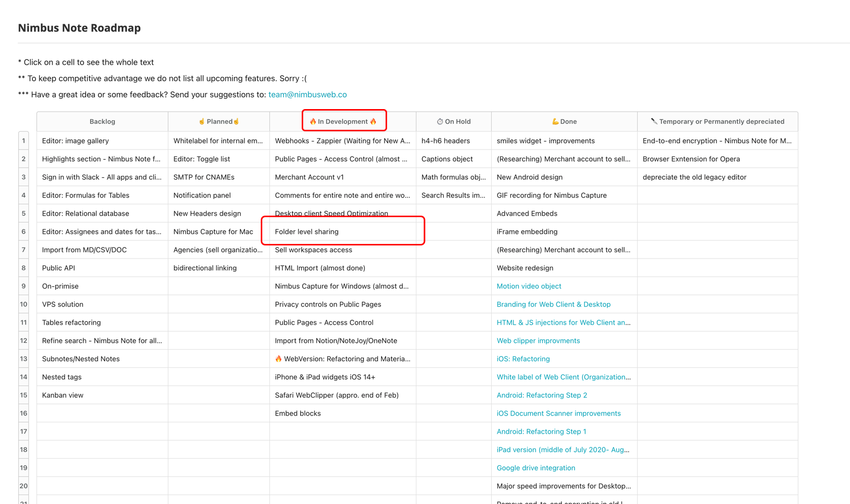Click Merchant Account v1 cell
This screenshot has height=504, width=850.
tap(343, 177)
